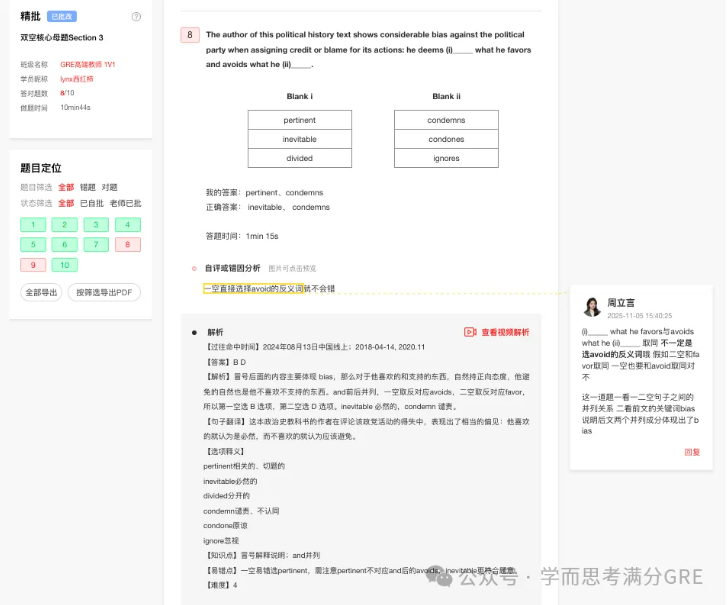This screenshot has height=605, width=727.
Task: Select 已自批 status filter
Action: [x=92, y=203]
